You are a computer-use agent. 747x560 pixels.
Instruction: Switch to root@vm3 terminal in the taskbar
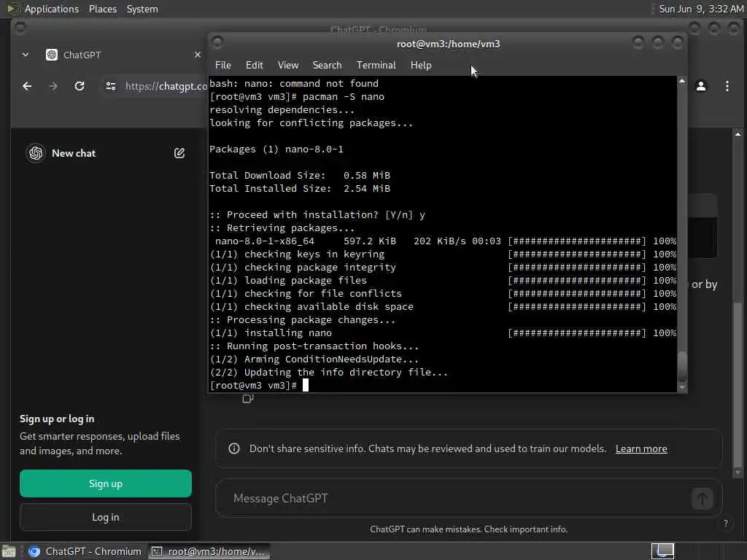pyautogui.click(x=209, y=551)
